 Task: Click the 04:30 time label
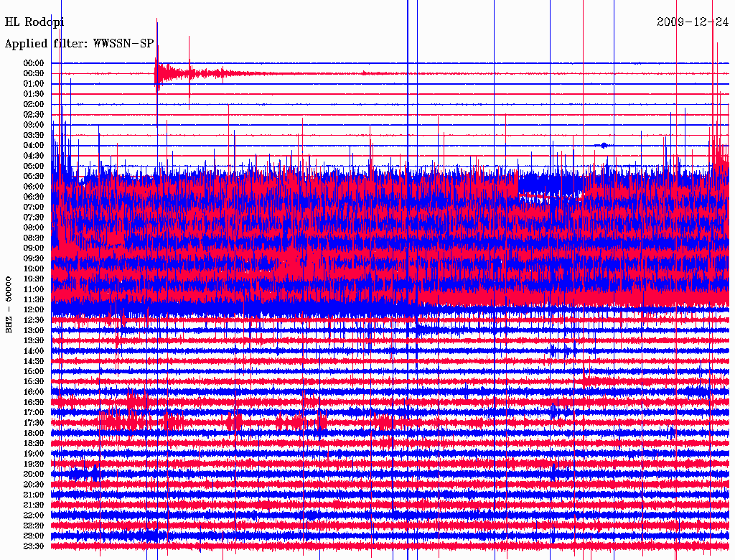(34, 155)
